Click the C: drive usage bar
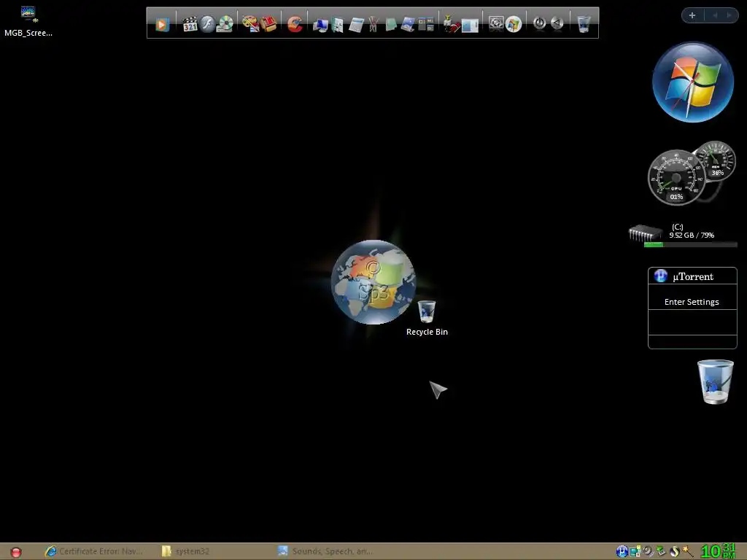 click(x=690, y=245)
